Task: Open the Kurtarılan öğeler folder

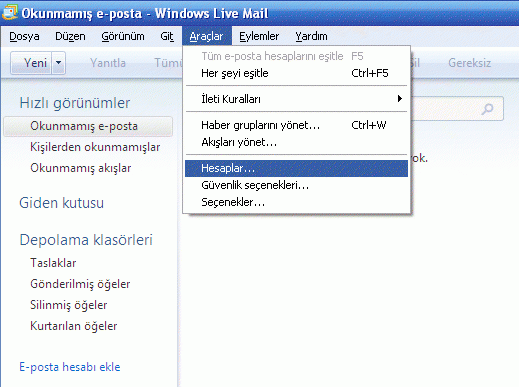Action: click(73, 326)
